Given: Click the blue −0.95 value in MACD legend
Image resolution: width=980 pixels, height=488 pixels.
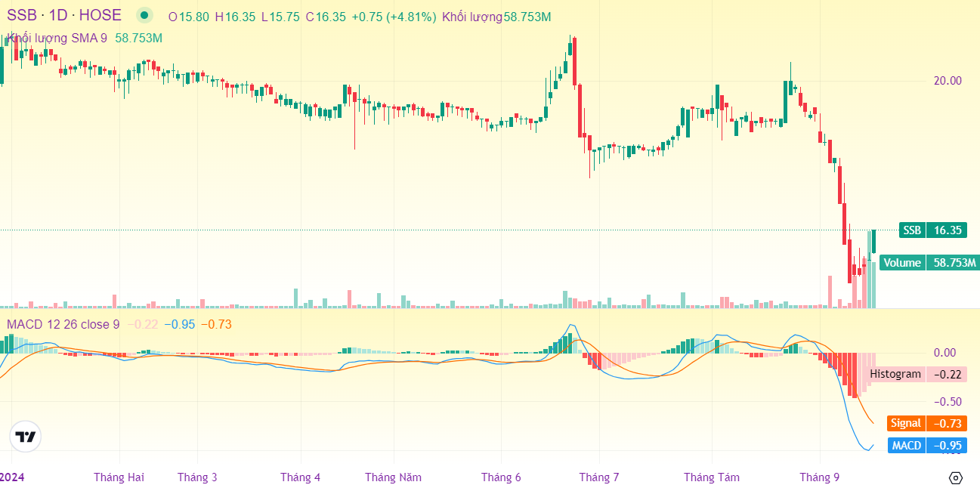Looking at the screenshot, I should (179, 324).
